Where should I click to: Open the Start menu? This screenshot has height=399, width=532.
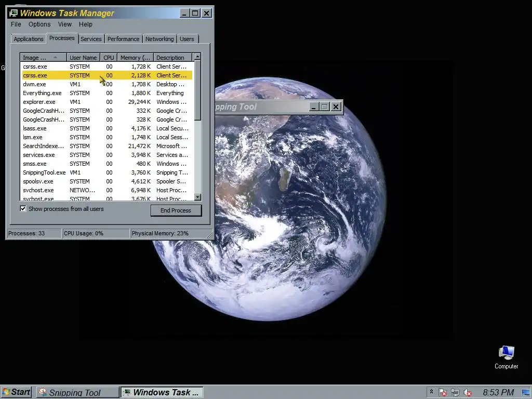point(16,392)
